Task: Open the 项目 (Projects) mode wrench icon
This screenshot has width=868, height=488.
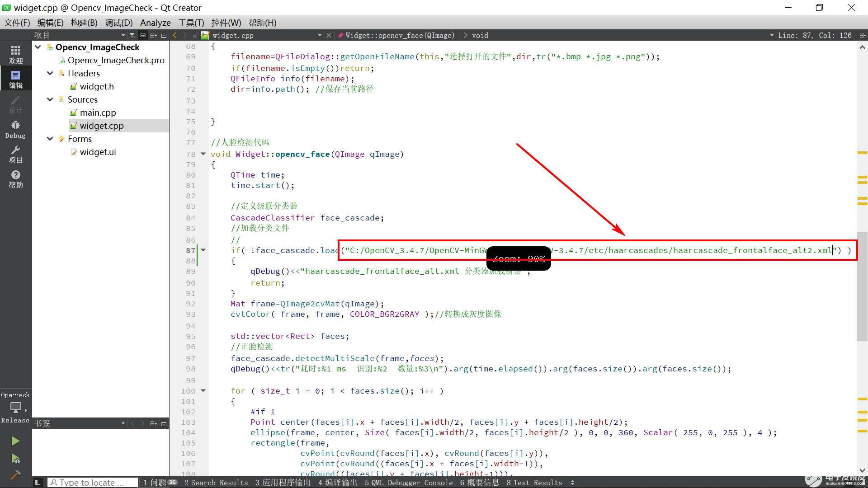Action: 16,154
